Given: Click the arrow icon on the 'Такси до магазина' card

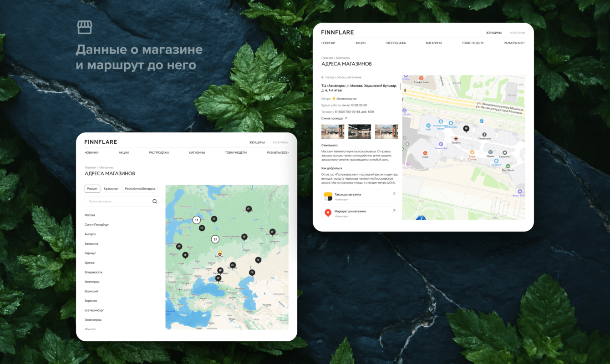Looking at the screenshot, I should 394,194.
